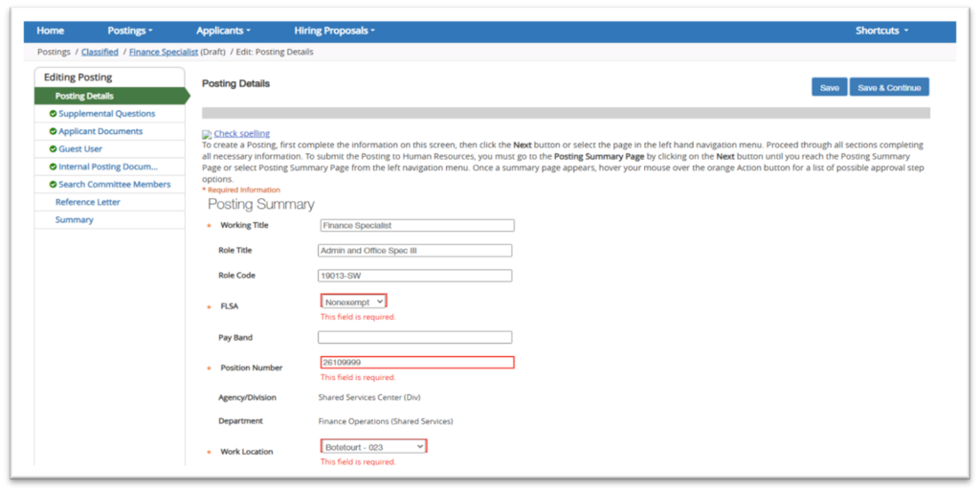
Task: Click the Role Code input field
Action: pyautogui.click(x=415, y=276)
